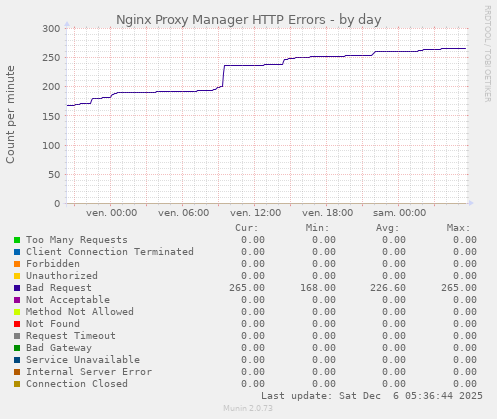Click the blue Client Connection Terminated swatch
Viewport: 497px width, 419px height.
pyautogui.click(x=17, y=252)
